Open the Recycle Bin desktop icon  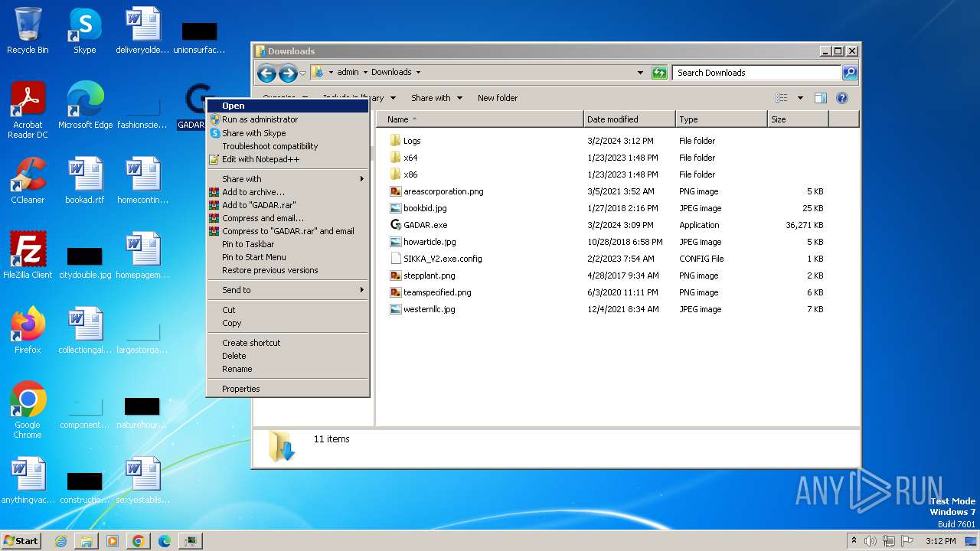[x=28, y=31]
